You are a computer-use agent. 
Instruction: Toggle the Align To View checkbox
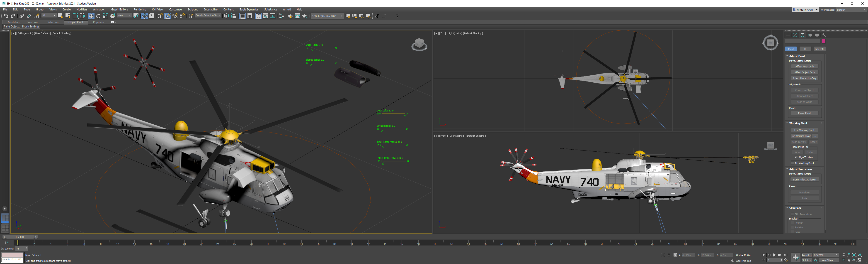tap(796, 157)
